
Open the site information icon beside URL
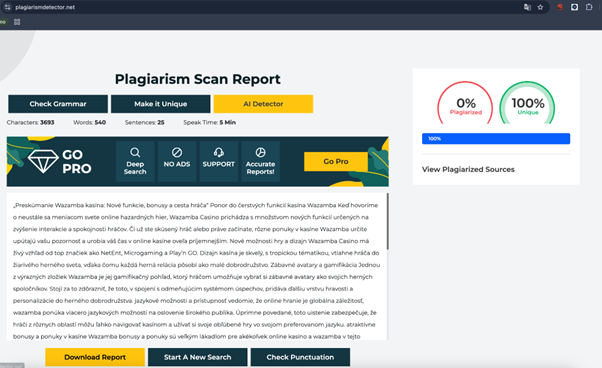7,7
